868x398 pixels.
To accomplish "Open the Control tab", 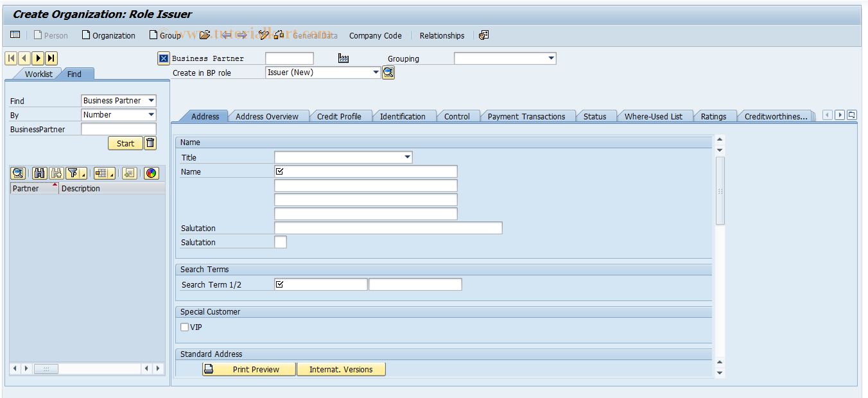I will pos(457,116).
